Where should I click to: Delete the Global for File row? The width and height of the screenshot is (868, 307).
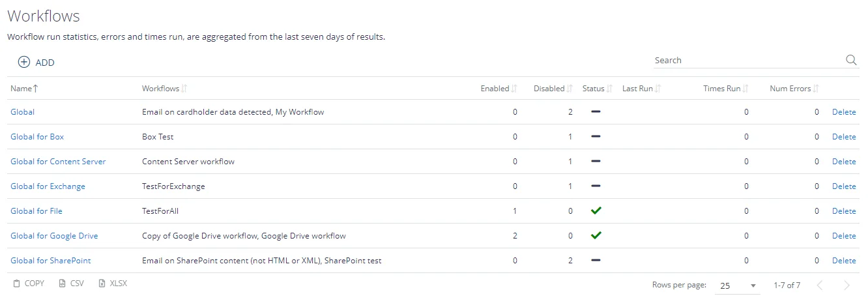pos(844,211)
